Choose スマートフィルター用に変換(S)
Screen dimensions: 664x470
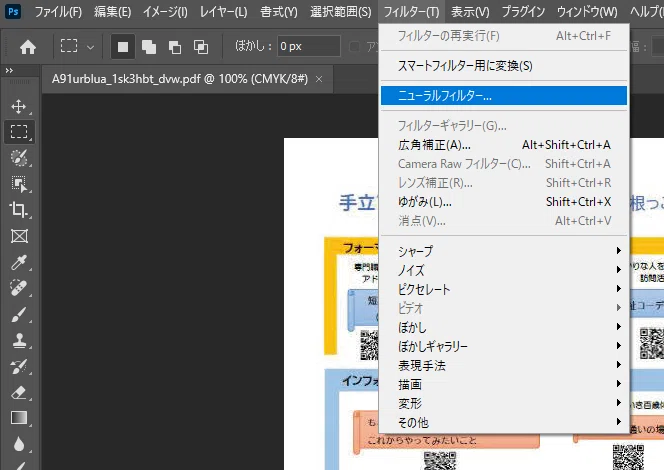pos(504,66)
